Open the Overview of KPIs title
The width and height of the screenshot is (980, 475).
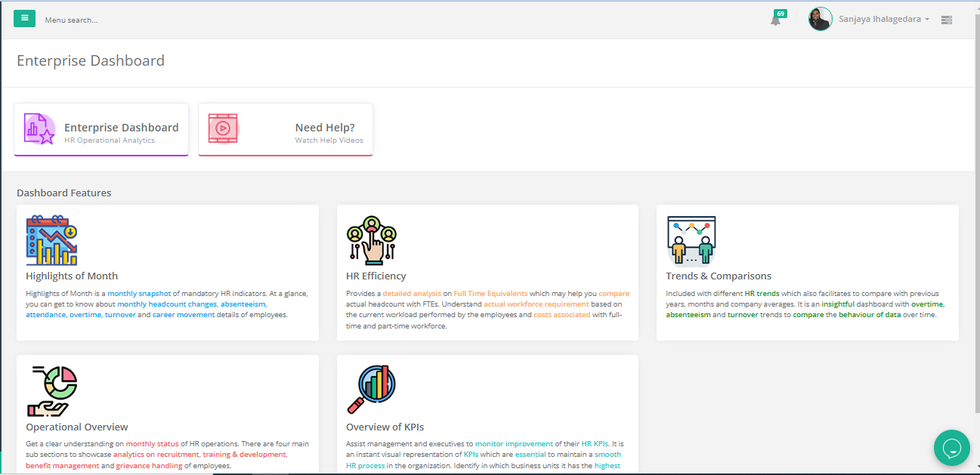385,427
